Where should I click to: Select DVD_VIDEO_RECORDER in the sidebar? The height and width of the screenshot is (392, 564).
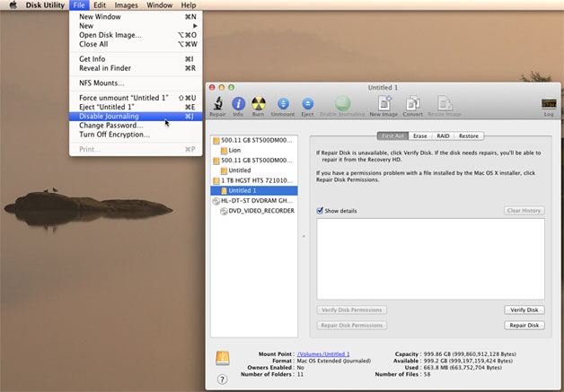[x=261, y=211]
